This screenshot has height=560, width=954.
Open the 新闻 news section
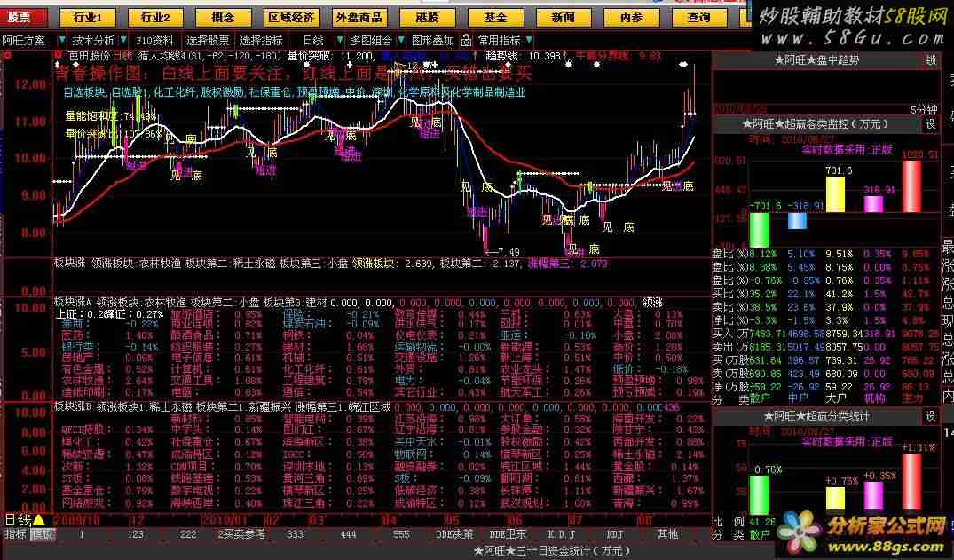[563, 18]
